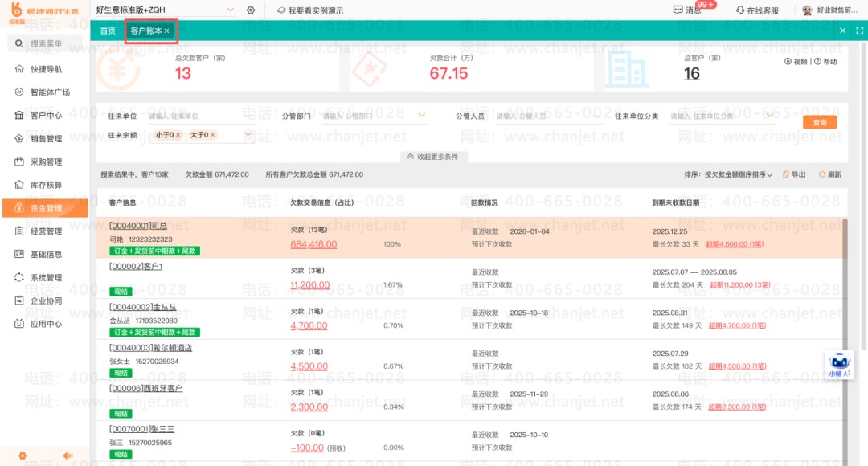Click the 分管人员 input field
Viewport: 868px width, 466px height.
[x=542, y=117]
